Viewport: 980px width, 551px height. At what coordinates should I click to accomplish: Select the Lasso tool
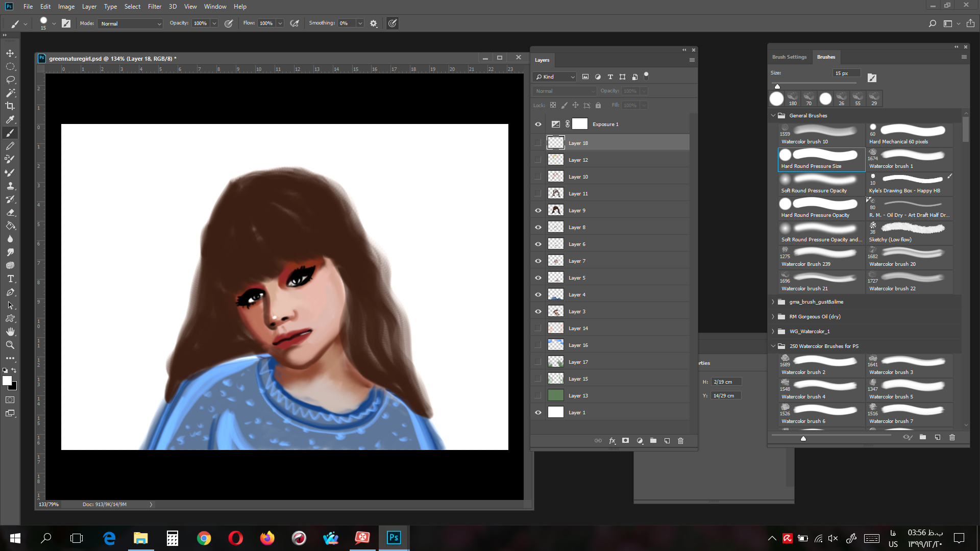10,80
